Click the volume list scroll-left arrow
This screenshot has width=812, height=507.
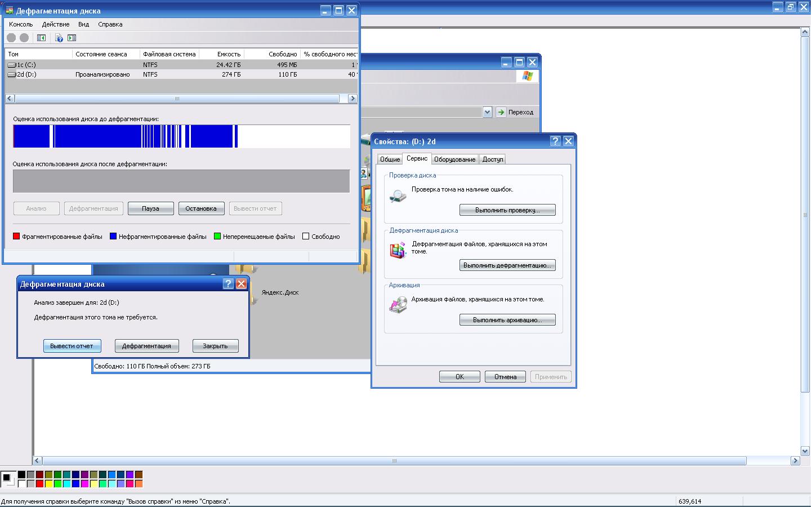(10, 99)
